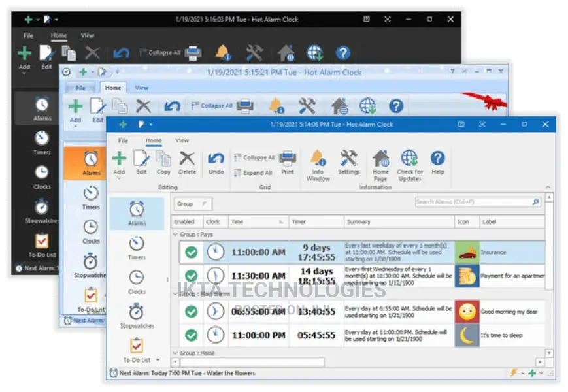The width and height of the screenshot is (568, 392).
Task: Select Timers in middle window sidebar
Action: [91, 197]
